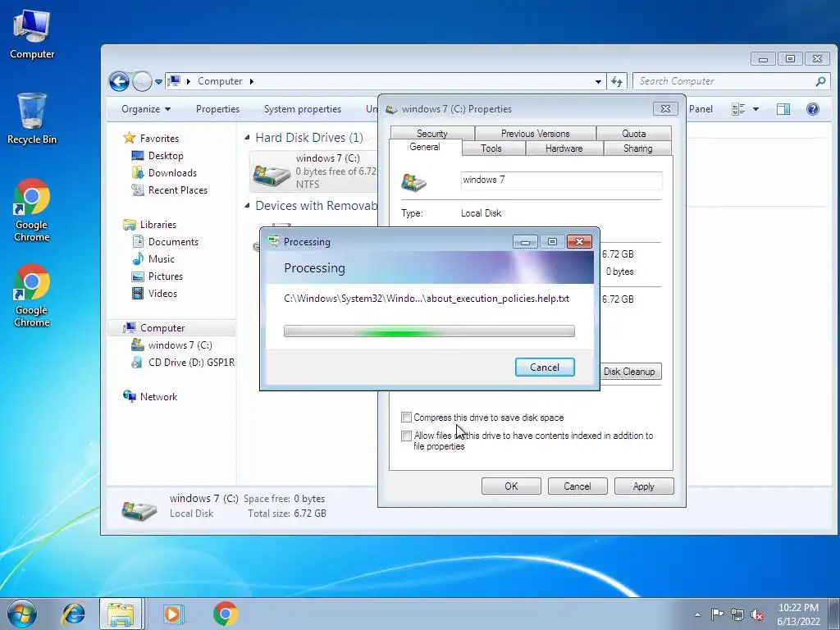Open Explorer help question mark icon
Viewport: 840px width, 630px height.
(x=813, y=109)
